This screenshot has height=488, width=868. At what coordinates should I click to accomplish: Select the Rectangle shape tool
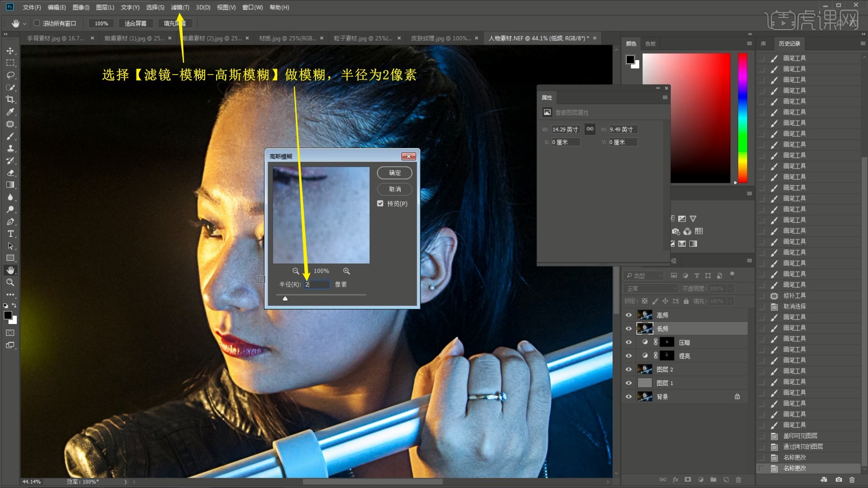[10, 258]
